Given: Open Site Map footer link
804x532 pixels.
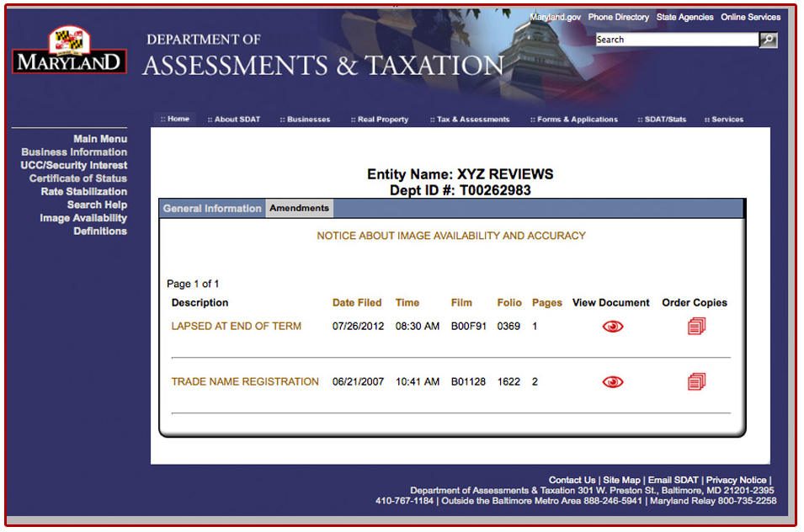Looking at the screenshot, I should tap(621, 481).
